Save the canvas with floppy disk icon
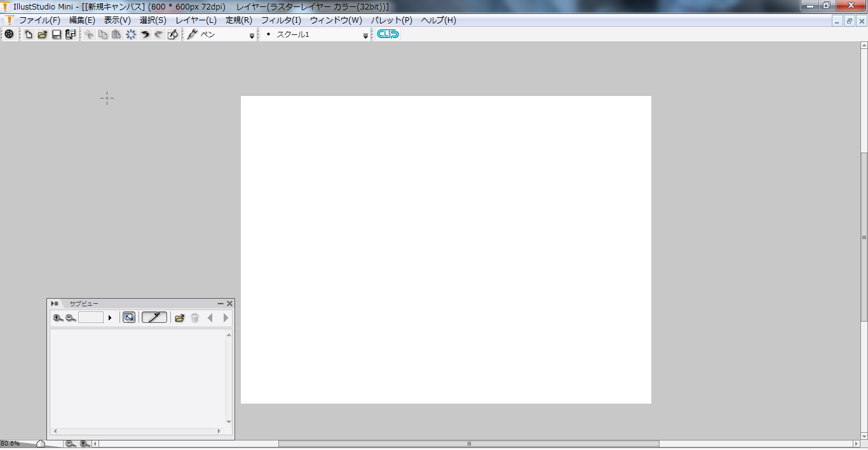The image size is (868, 450). coord(57,34)
